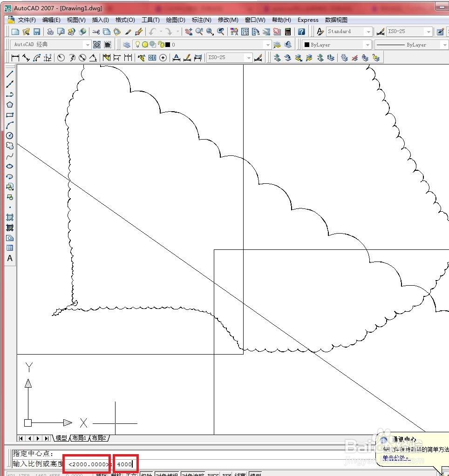Toggle DUCS mode in status bar
Image resolution: width=449 pixels, height=476 pixels.
[x=213, y=474]
